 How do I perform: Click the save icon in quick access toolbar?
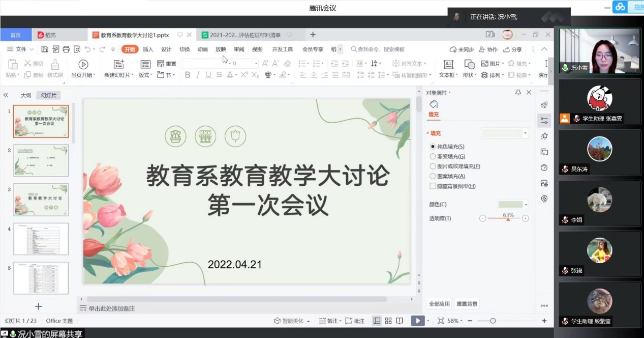pyautogui.click(x=45, y=49)
